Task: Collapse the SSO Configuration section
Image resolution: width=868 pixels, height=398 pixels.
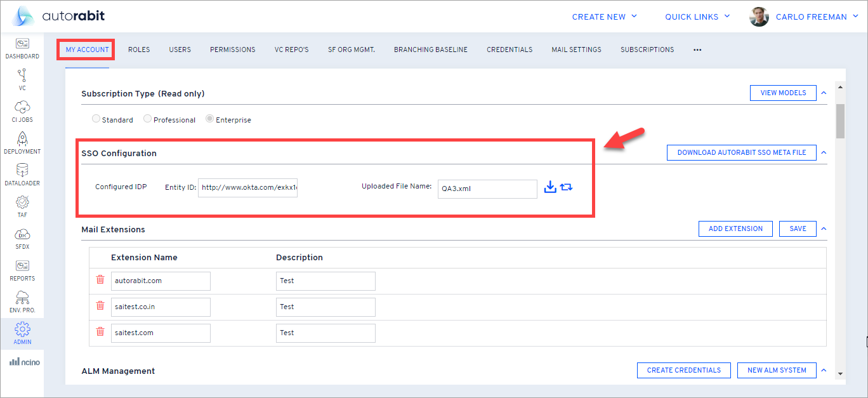Action: point(824,152)
